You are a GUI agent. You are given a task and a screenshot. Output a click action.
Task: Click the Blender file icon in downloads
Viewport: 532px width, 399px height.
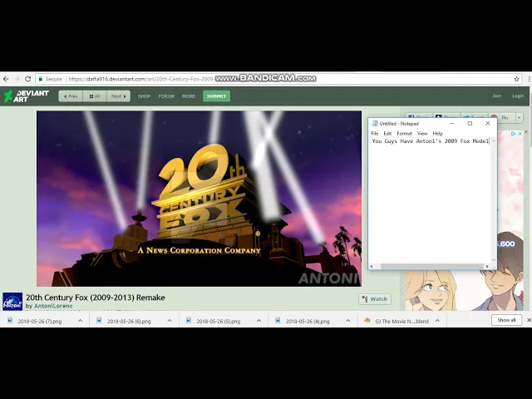coord(367,320)
